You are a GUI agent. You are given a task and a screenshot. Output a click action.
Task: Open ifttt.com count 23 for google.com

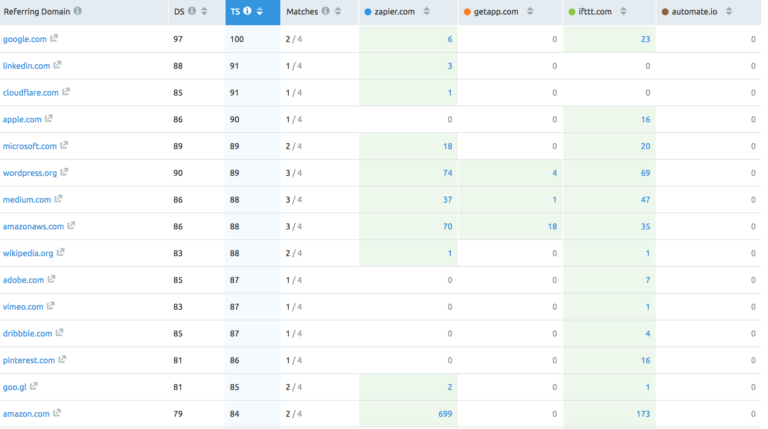pyautogui.click(x=646, y=39)
